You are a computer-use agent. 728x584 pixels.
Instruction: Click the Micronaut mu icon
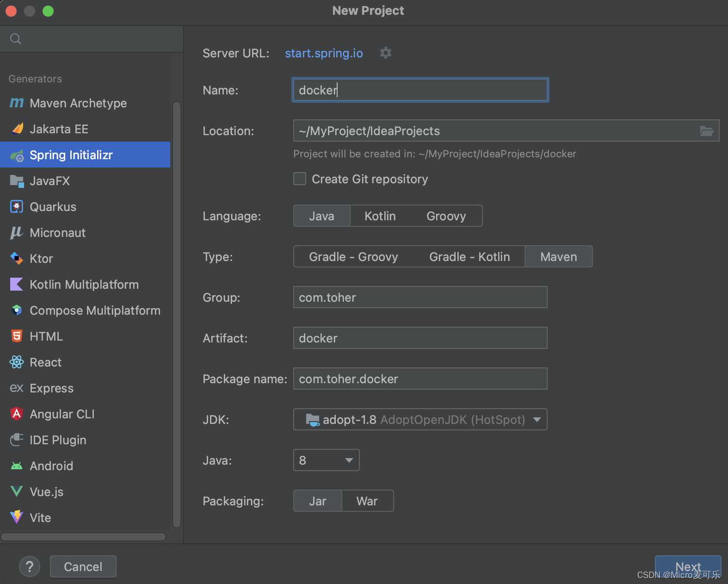click(x=17, y=233)
